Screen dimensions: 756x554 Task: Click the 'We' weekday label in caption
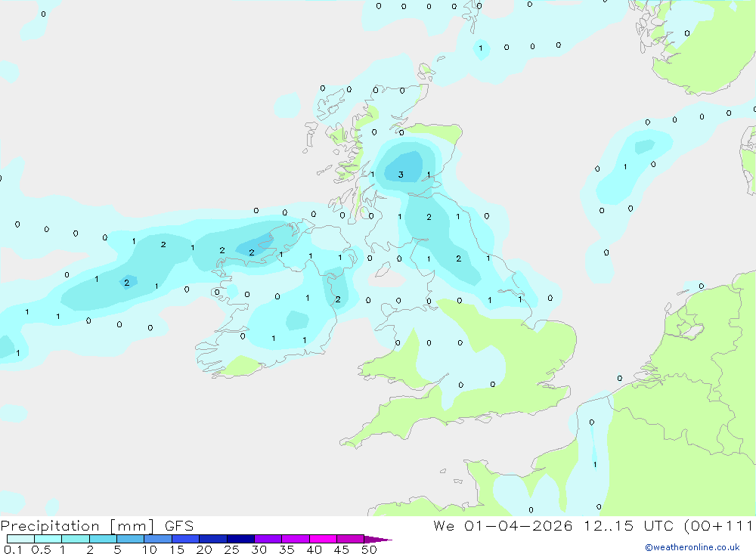click(444, 526)
